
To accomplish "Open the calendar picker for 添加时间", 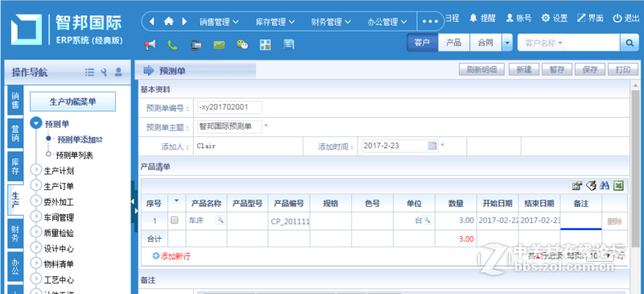I will (x=432, y=146).
